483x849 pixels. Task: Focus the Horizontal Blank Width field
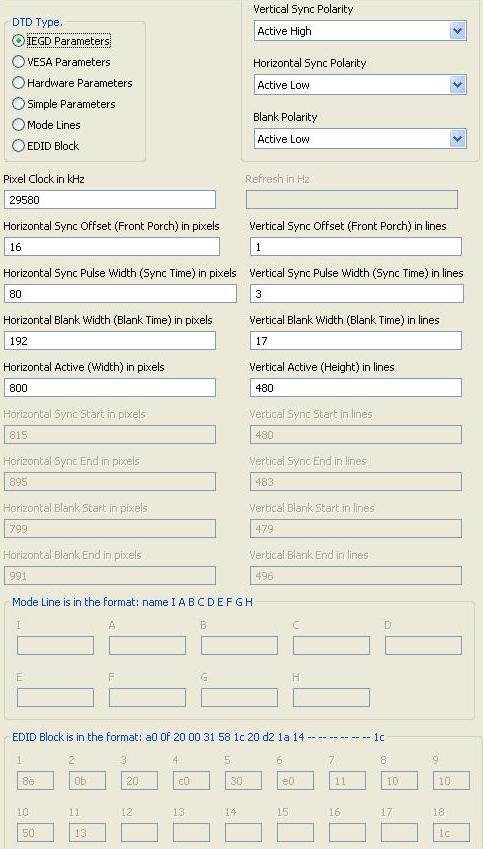[110, 341]
